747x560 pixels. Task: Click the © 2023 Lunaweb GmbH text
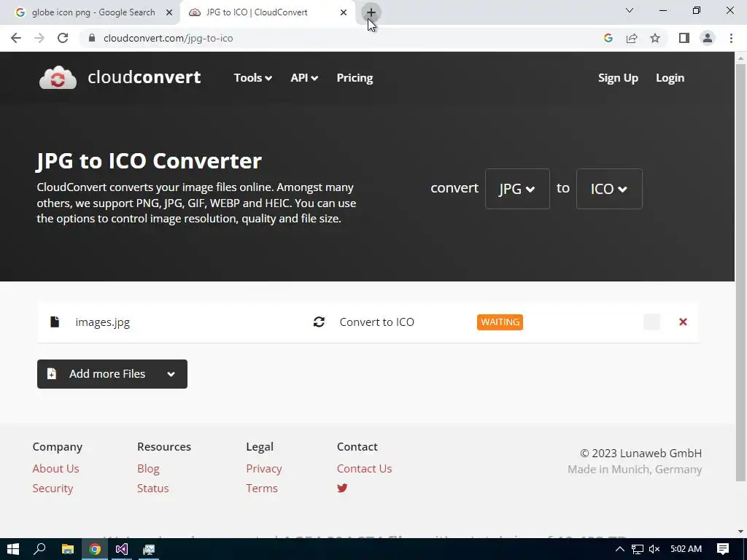(x=640, y=454)
